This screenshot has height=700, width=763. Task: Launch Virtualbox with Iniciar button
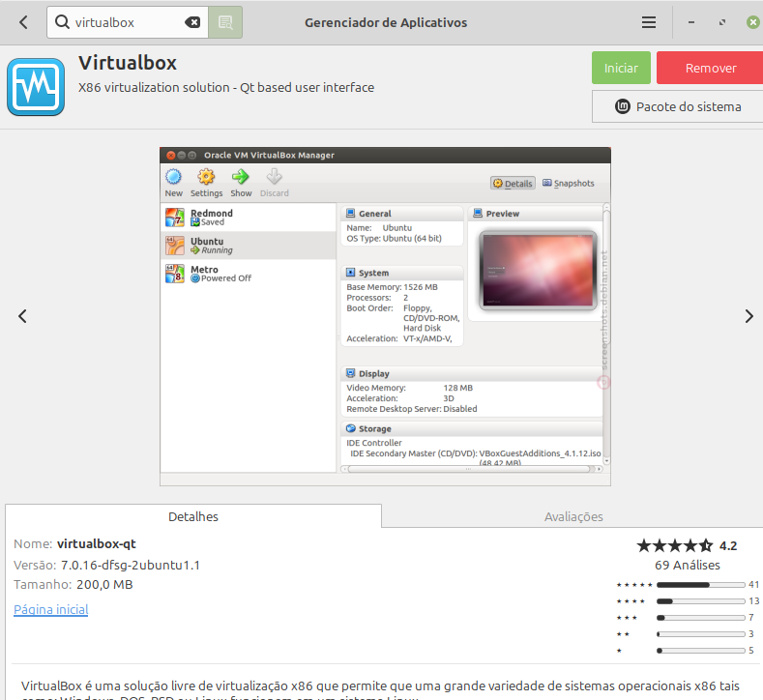(621, 68)
